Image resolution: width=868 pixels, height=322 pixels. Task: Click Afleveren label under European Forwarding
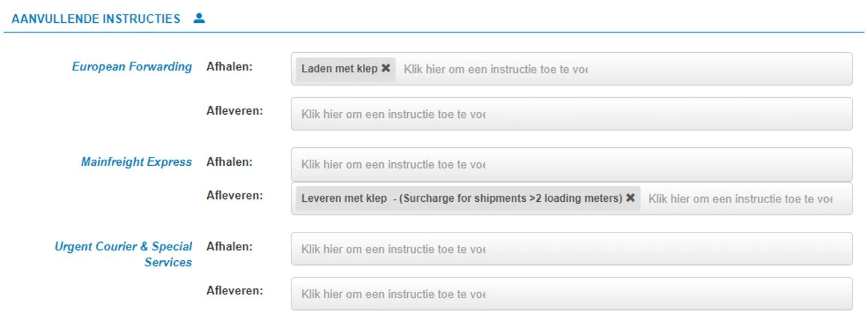[x=234, y=111]
